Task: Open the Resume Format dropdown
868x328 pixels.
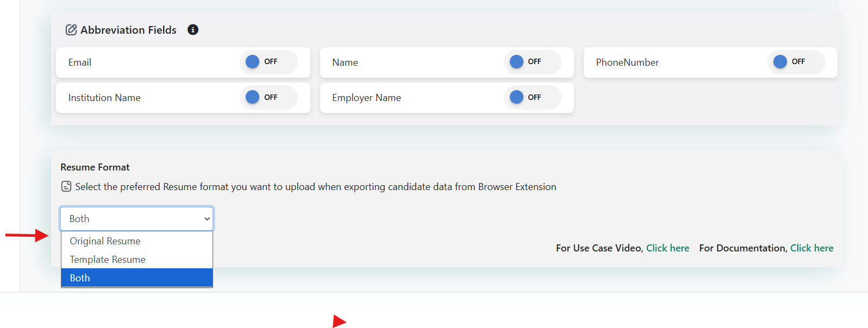Action: click(x=136, y=219)
